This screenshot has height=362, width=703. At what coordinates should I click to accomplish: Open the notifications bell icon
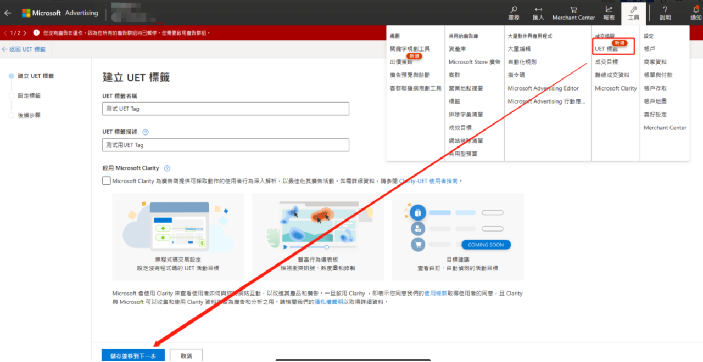pyautogui.click(x=696, y=13)
